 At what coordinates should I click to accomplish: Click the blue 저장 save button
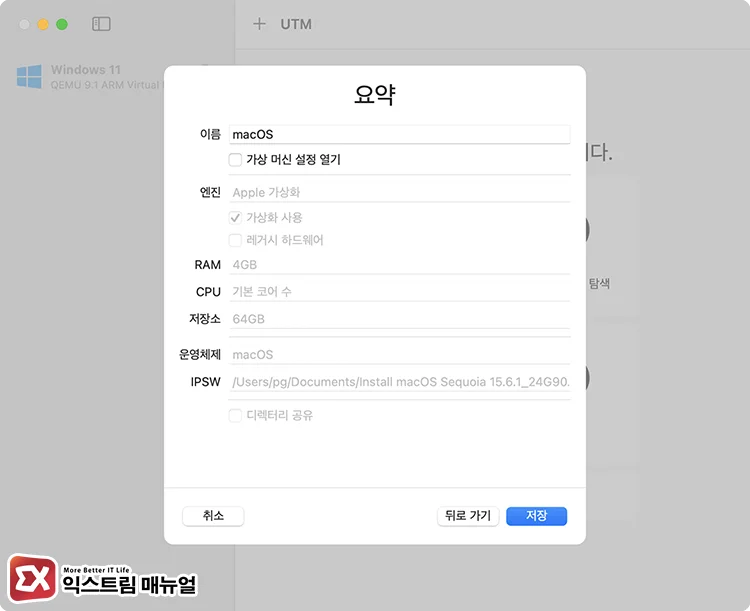[536, 516]
